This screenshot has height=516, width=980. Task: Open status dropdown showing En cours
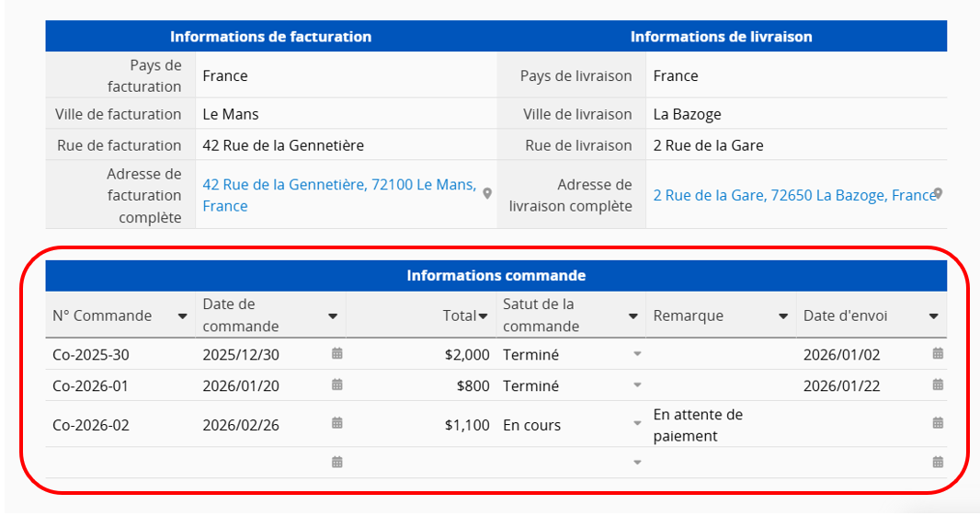(x=637, y=424)
